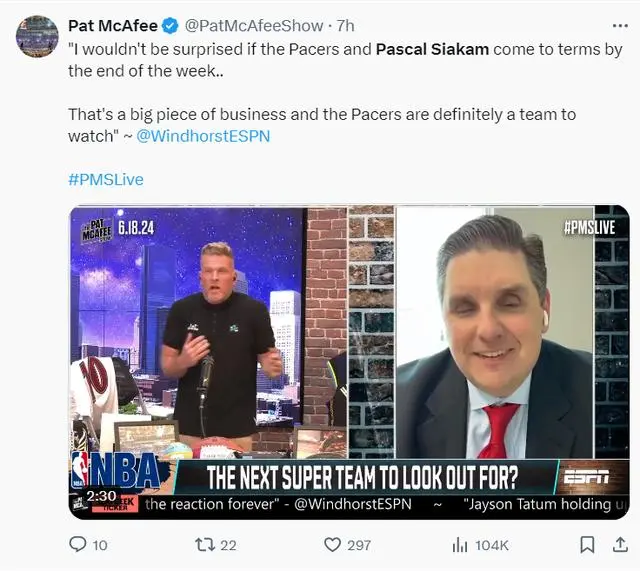The width and height of the screenshot is (640, 571).
Task: Click the 104K views count
Action: pyautogui.click(x=492, y=545)
